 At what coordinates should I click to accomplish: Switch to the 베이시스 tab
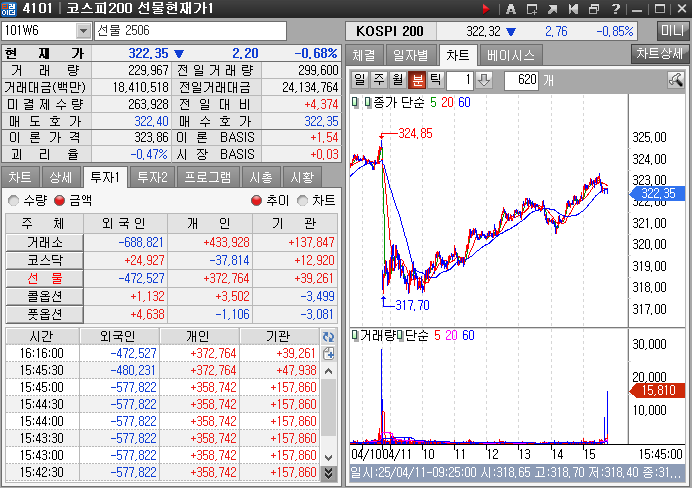click(511, 56)
